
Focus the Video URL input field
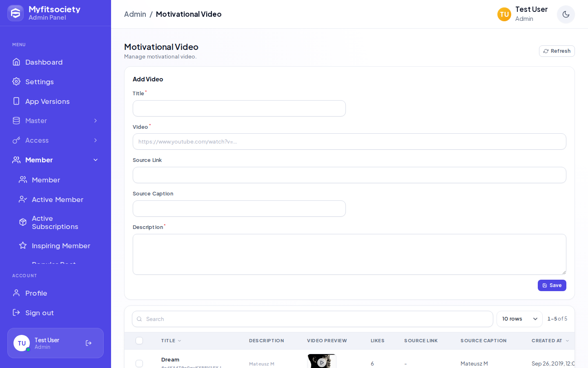(350, 141)
